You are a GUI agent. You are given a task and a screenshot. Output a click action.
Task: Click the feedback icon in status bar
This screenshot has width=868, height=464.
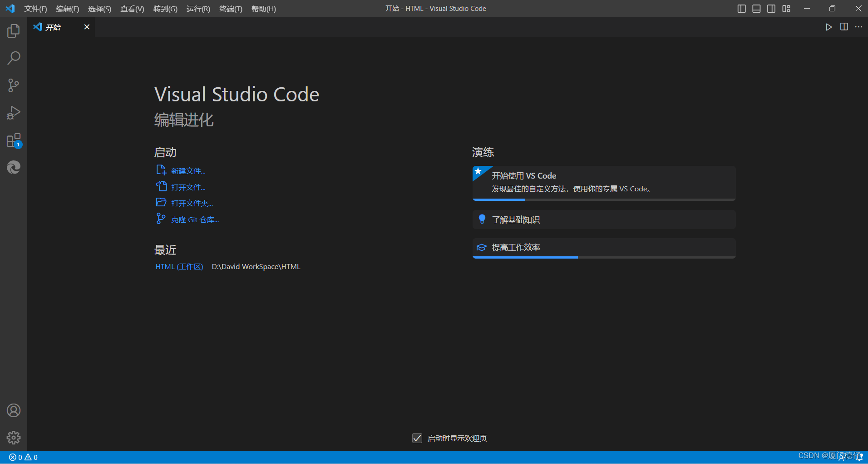coord(843,457)
